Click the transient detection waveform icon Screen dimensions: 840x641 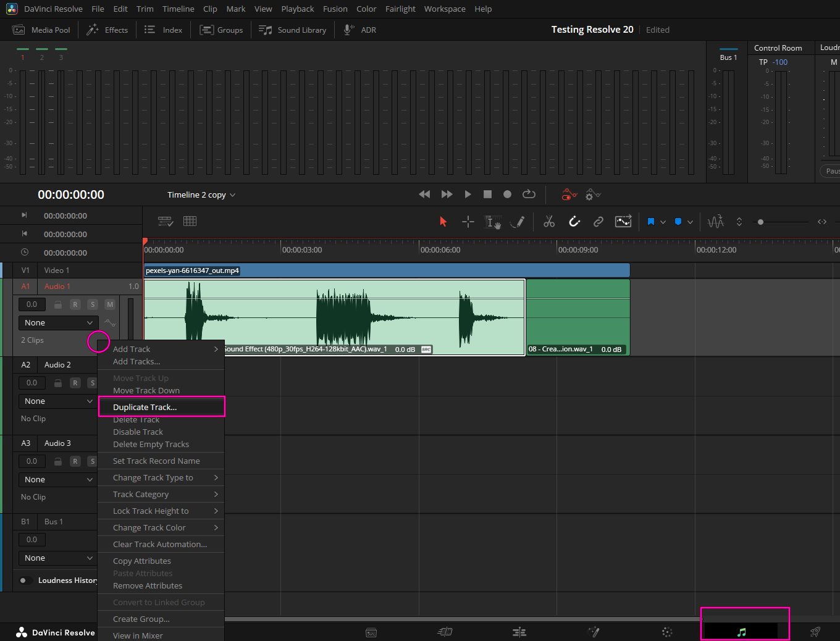(x=716, y=222)
